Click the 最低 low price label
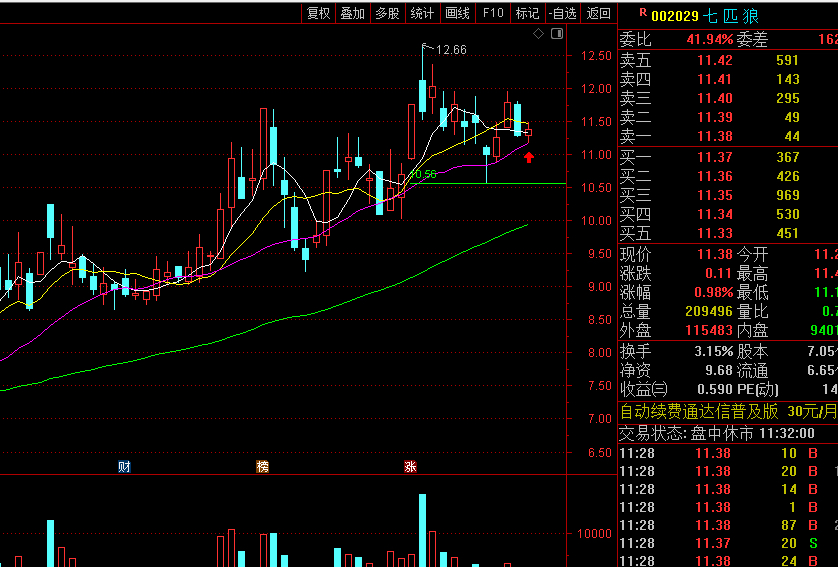This screenshot has width=838, height=567. pyautogui.click(x=752, y=293)
